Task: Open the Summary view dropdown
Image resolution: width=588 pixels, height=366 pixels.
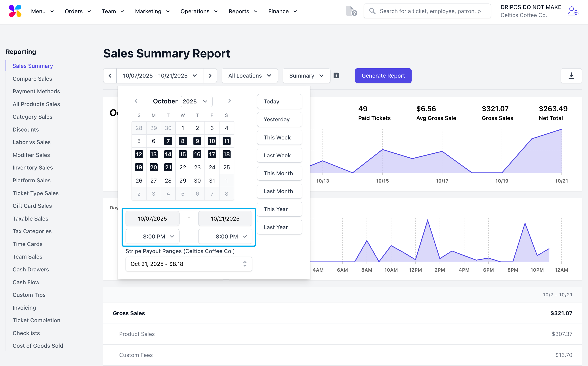Action: (306, 76)
